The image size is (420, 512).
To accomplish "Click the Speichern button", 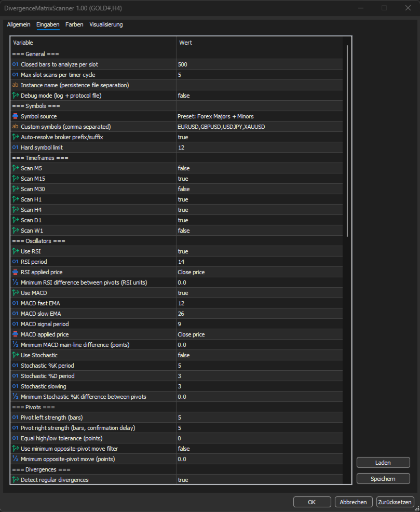I will [383, 479].
